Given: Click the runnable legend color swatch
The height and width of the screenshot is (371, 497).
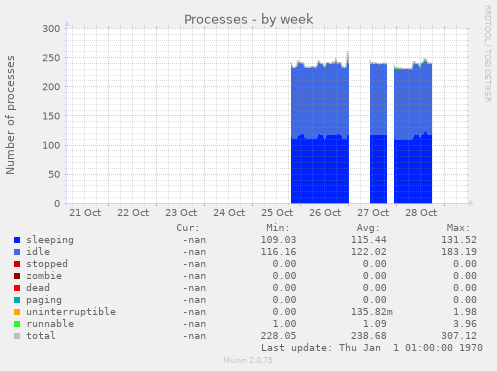Looking at the screenshot, I should tap(17, 324).
